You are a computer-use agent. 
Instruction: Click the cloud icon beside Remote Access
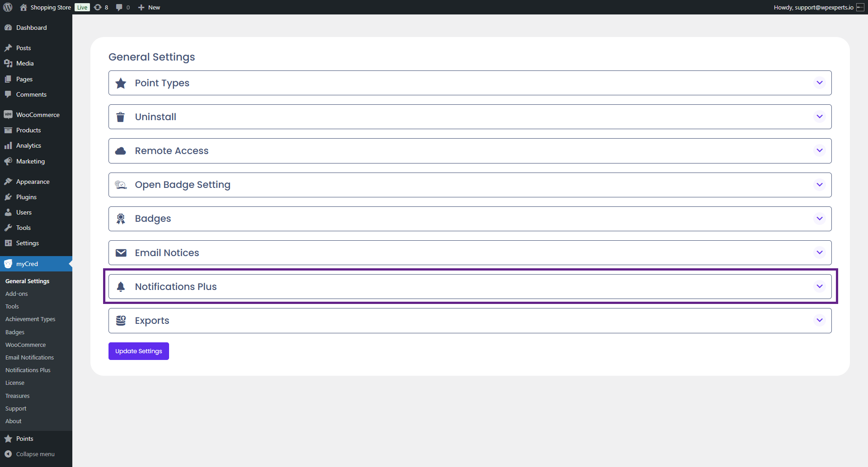121,151
